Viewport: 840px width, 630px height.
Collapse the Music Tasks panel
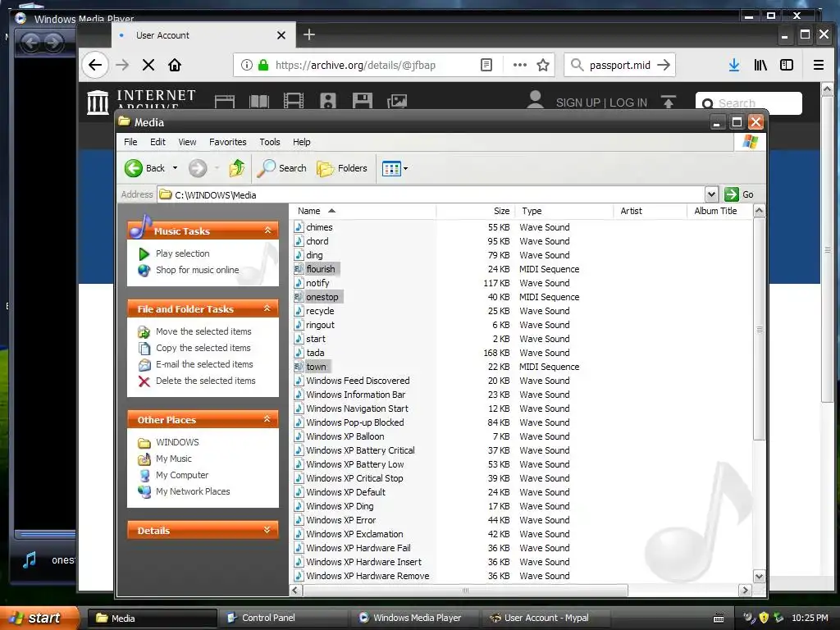(x=267, y=231)
